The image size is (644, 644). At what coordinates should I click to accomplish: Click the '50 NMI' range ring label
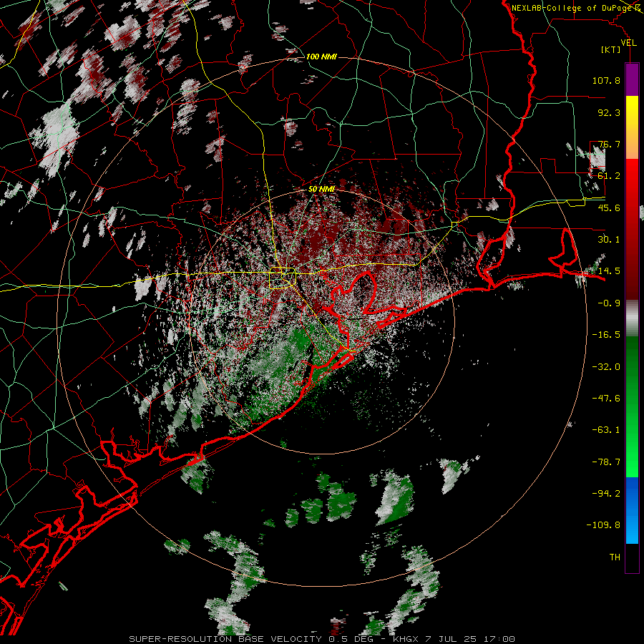point(321,189)
